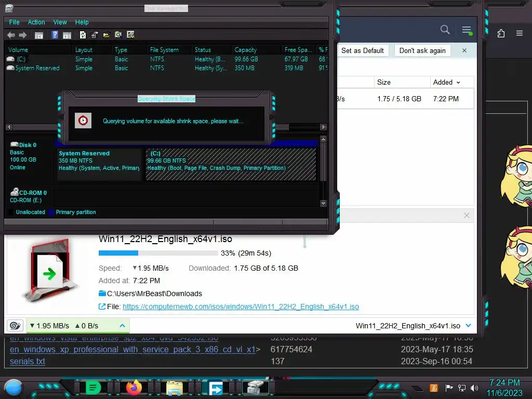532x399 pixels.
Task: Select the (C:) volume row in list
Action: coord(166,59)
